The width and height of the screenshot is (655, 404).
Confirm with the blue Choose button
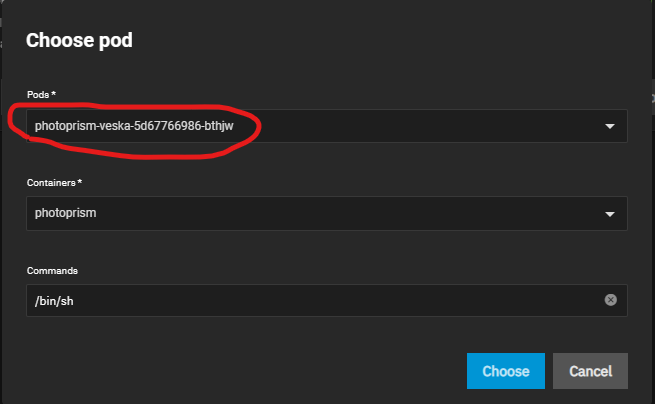(x=506, y=371)
